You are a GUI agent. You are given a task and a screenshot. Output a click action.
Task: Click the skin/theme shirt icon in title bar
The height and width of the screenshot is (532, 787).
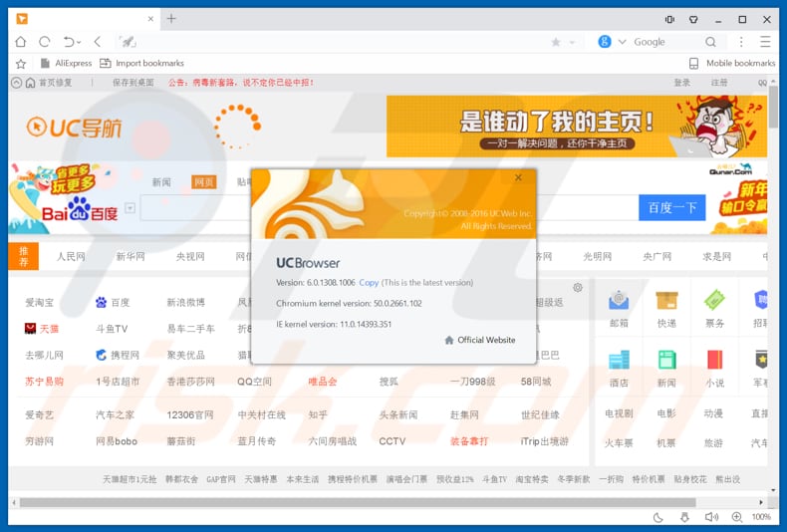[693, 20]
